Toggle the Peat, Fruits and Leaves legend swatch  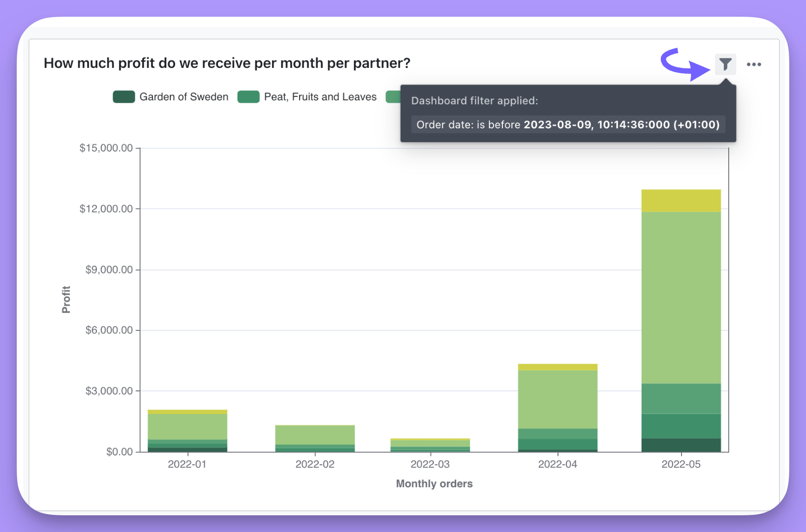tap(248, 97)
